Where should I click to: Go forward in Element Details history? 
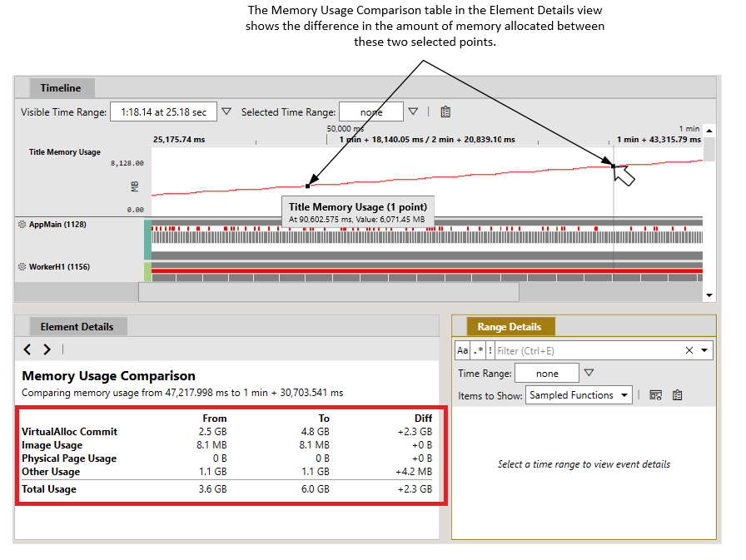(47, 349)
